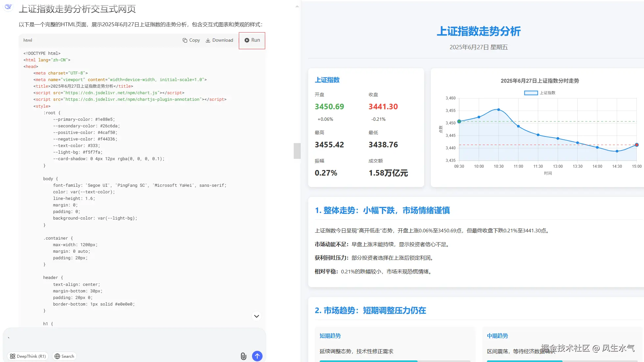Click the chat message input field

pos(131,340)
